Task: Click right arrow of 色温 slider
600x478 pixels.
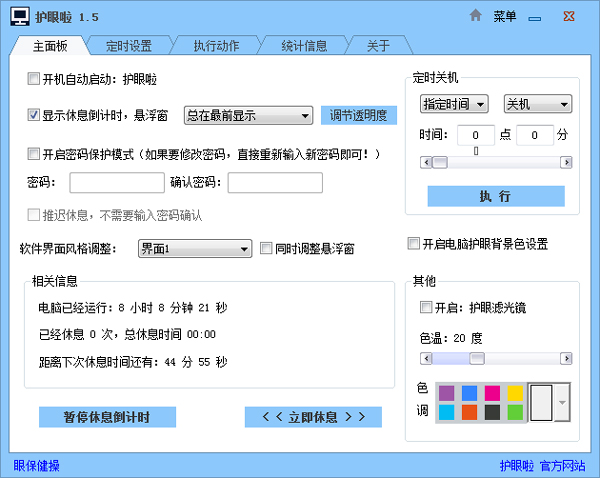Action: 566,359
